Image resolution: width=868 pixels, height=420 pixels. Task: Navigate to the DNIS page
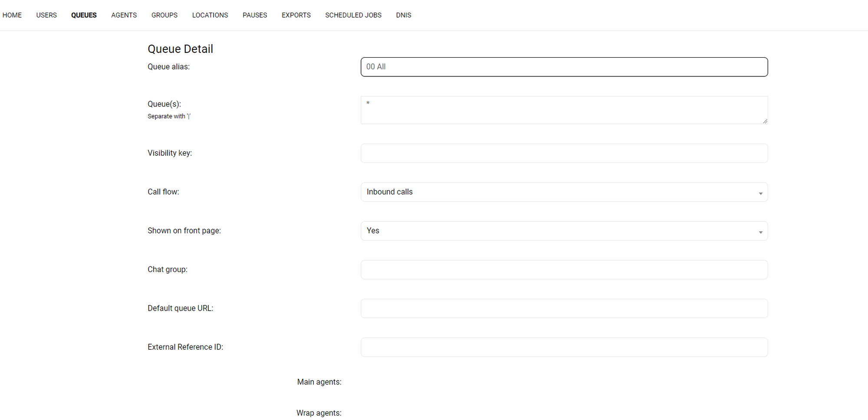pos(403,15)
